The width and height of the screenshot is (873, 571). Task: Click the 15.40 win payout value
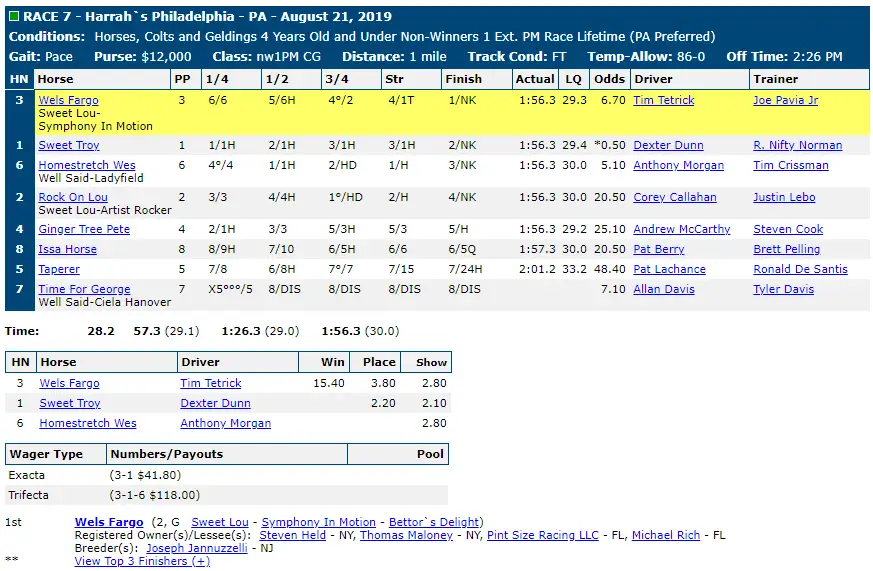[329, 383]
